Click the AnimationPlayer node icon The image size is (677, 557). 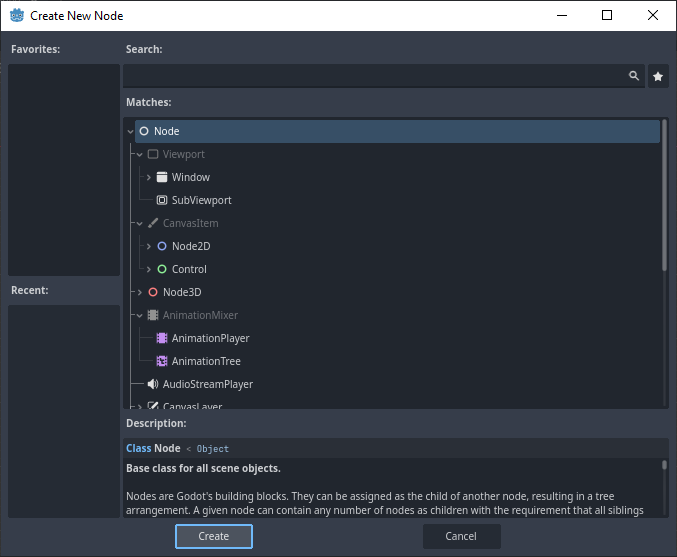pyautogui.click(x=162, y=338)
